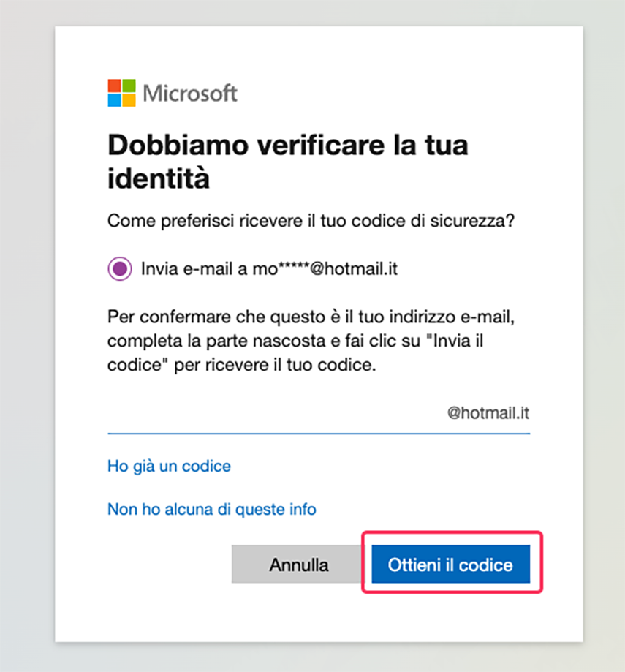
Task: Click the highlighted pink outline area
Action: tap(451, 563)
